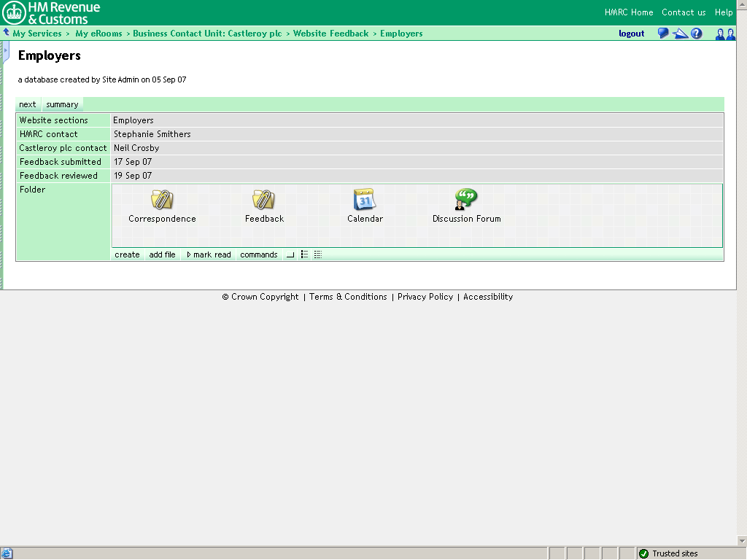This screenshot has width=747, height=560.
Task: Click the up arrow icon before My Services
Action: coord(7,33)
